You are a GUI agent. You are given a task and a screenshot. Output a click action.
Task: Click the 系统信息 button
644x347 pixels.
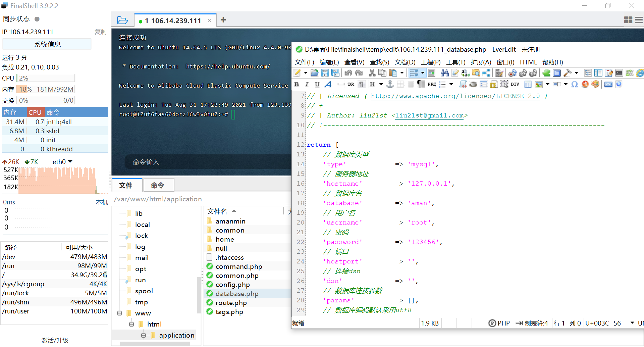(47, 44)
